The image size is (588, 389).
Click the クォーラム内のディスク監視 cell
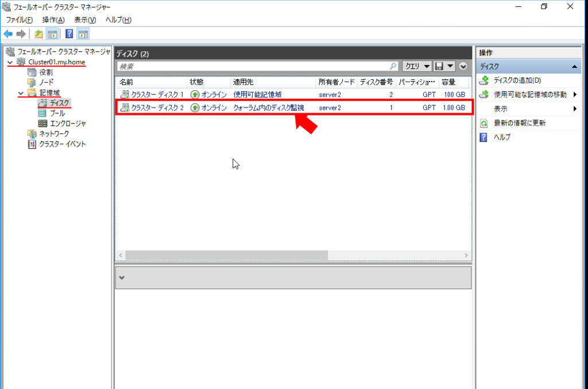(269, 107)
